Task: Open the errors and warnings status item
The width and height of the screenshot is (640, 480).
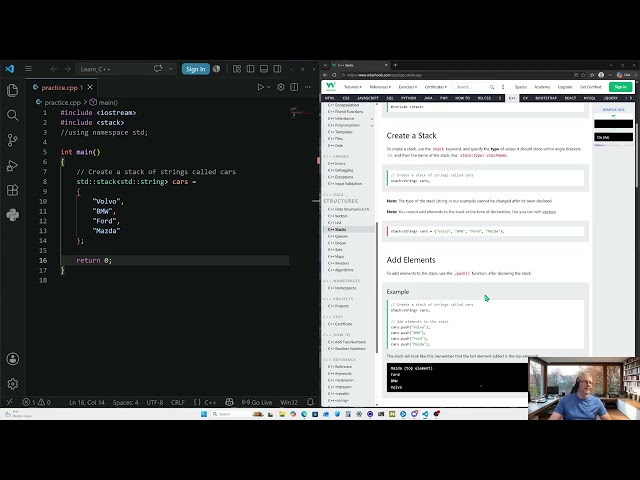Action: click(x=36, y=402)
